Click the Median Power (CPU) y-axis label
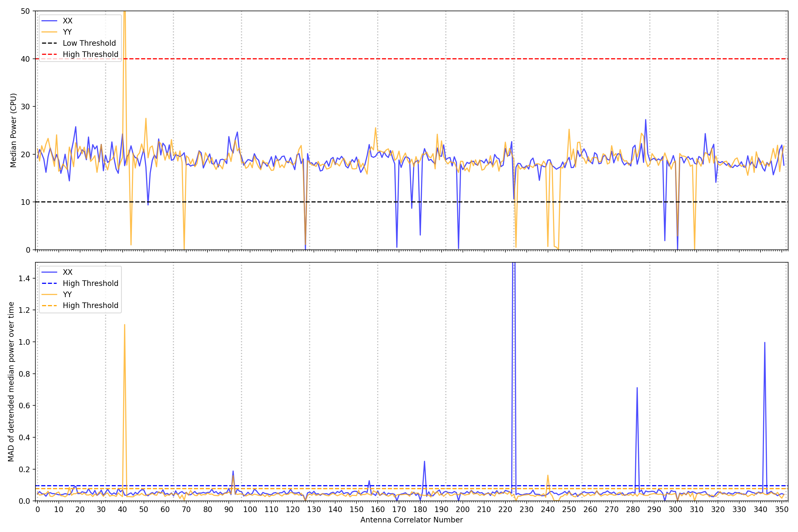798x532 pixels. pyautogui.click(x=13, y=130)
